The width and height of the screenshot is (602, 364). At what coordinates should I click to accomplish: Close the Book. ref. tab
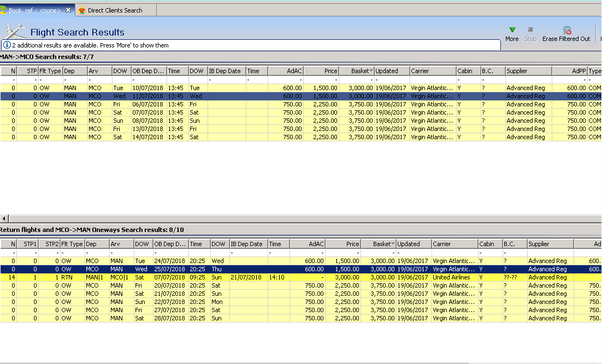coord(68,10)
